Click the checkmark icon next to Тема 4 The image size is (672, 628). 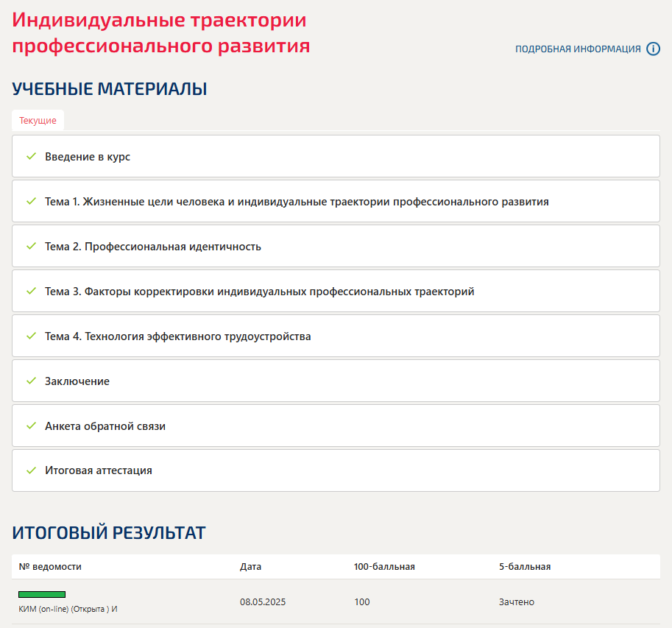(32, 336)
